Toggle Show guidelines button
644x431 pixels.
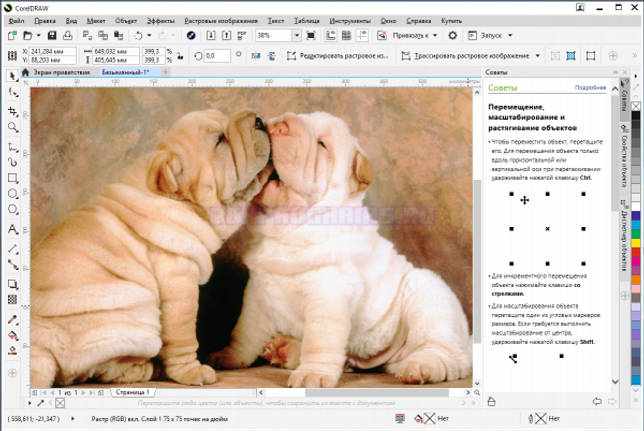point(362,35)
